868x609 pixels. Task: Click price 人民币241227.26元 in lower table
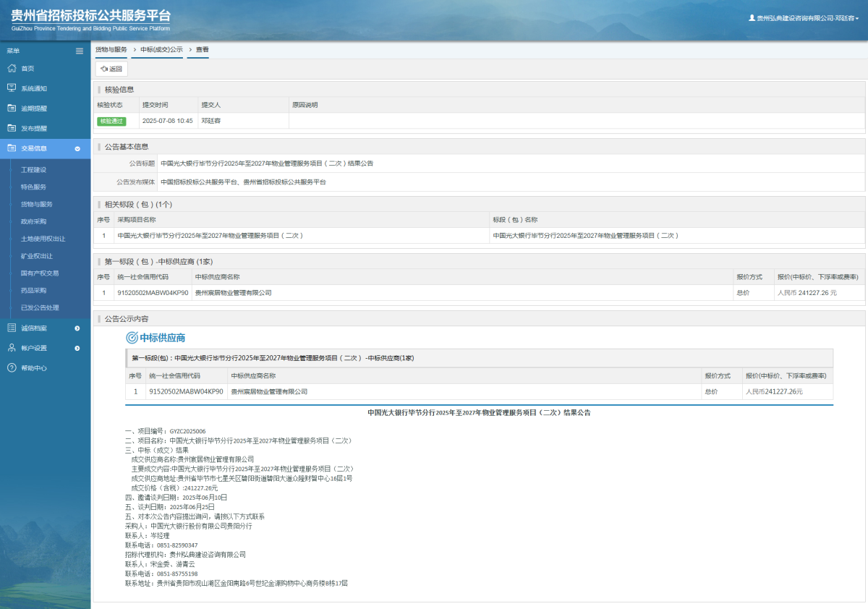774,391
